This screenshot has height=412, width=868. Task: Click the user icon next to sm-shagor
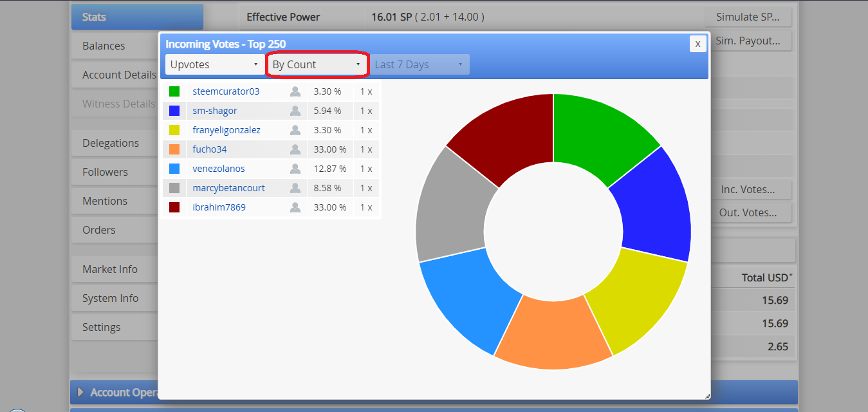click(295, 111)
